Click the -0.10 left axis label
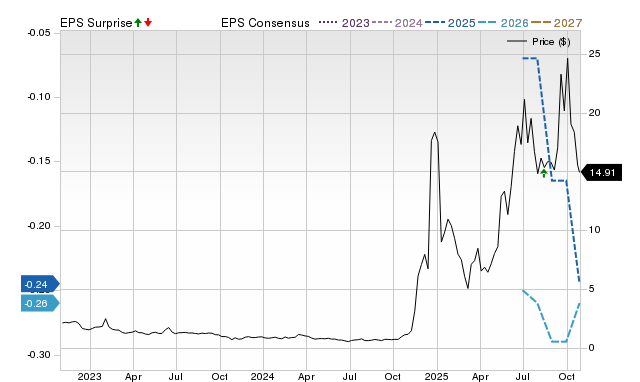 click(39, 97)
